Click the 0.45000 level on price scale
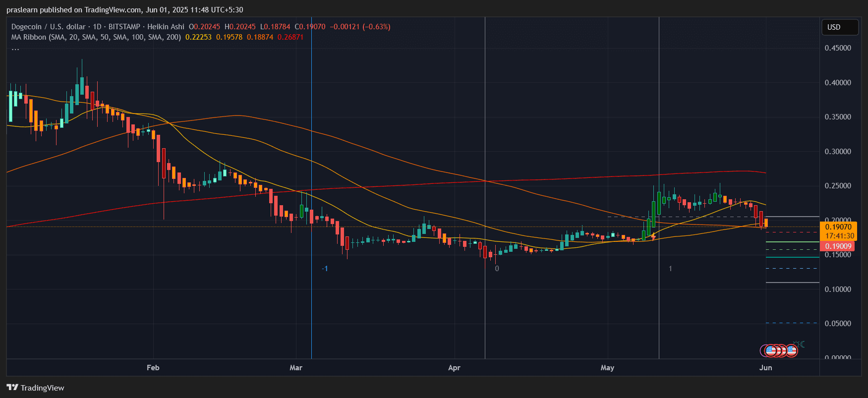 (x=837, y=48)
